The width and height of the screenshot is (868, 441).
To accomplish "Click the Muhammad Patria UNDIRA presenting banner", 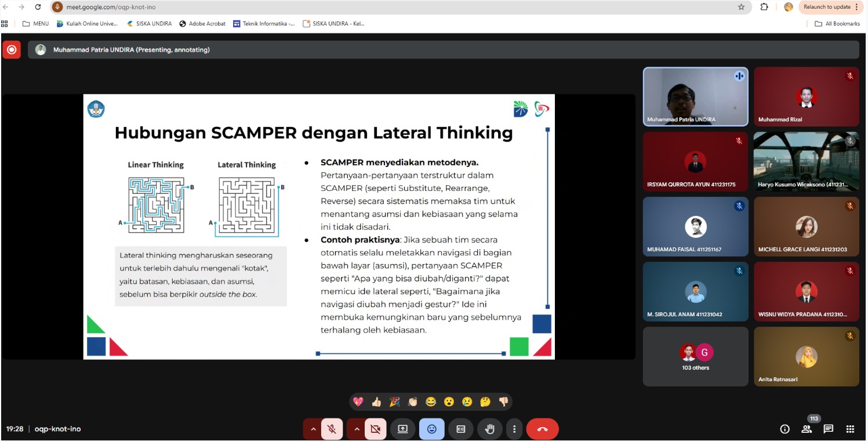I will (444, 50).
